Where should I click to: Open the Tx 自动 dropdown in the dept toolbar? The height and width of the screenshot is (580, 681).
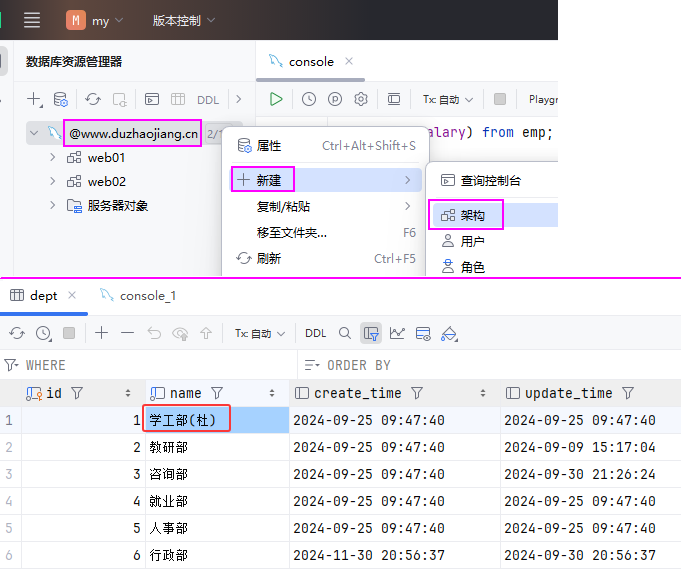click(260, 333)
